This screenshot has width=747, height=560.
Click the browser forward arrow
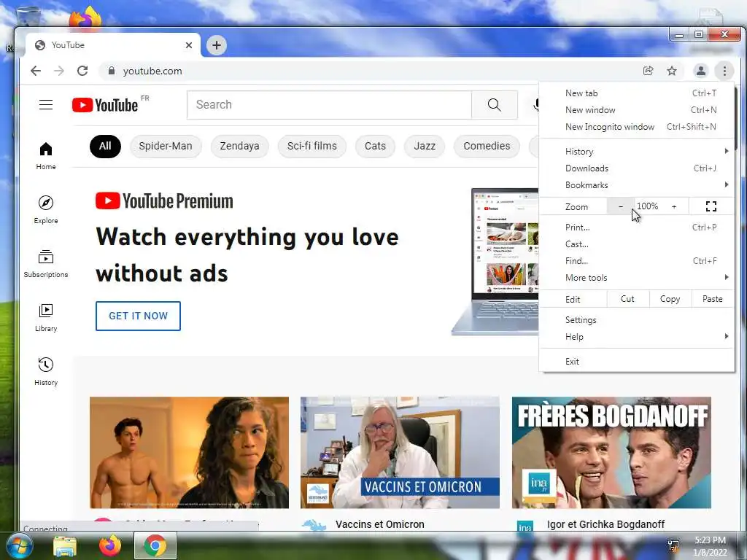click(58, 71)
